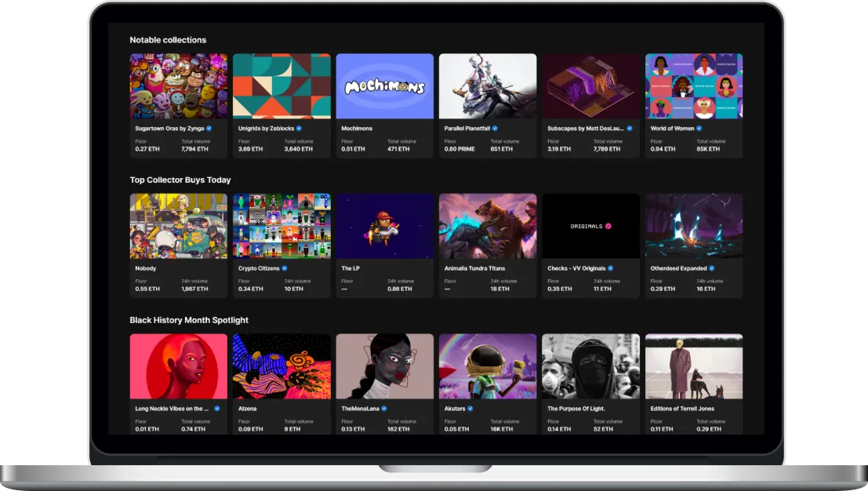The width and height of the screenshot is (868, 491).
Task: Visit the Crypto Citizens collection name
Action: click(x=259, y=268)
